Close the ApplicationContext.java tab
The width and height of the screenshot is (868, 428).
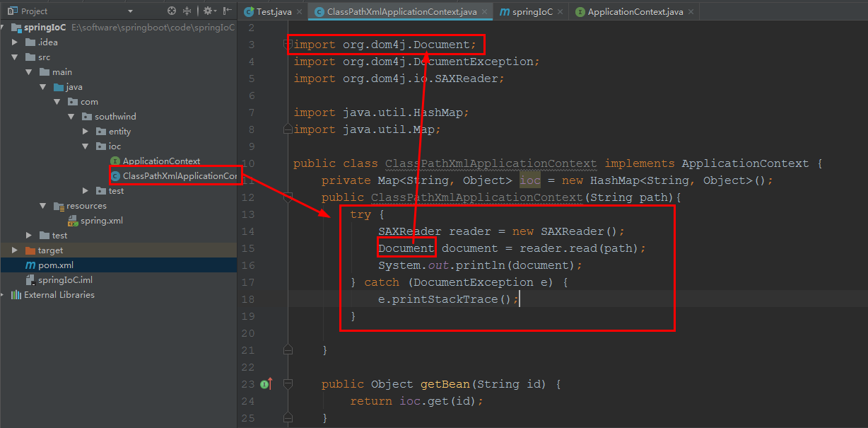click(691, 12)
